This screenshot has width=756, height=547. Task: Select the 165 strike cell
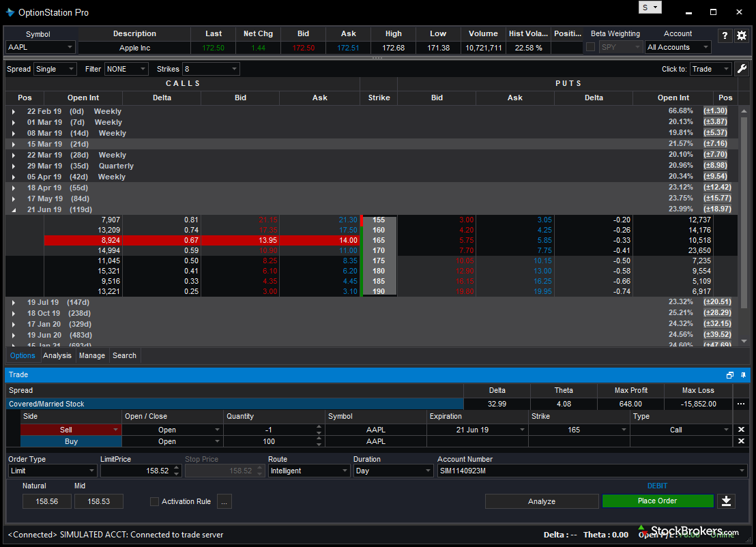click(x=379, y=240)
